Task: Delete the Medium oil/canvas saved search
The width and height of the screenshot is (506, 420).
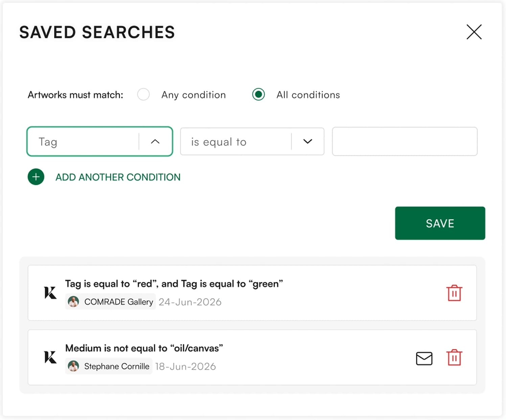Action: (454, 357)
